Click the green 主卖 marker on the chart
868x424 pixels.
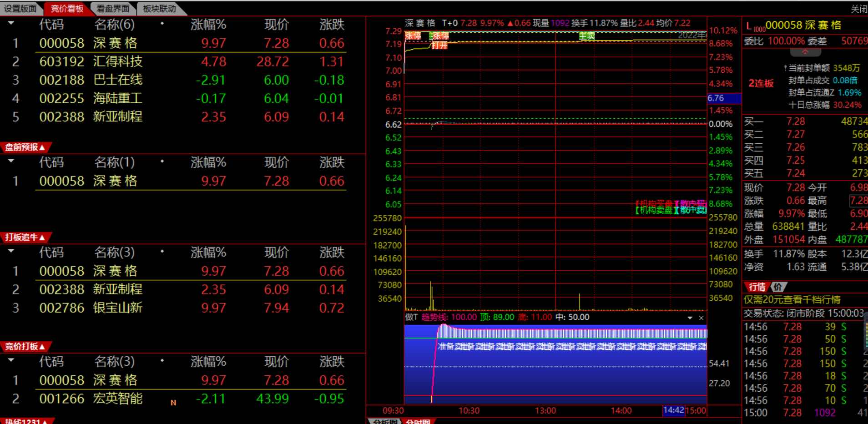click(586, 35)
